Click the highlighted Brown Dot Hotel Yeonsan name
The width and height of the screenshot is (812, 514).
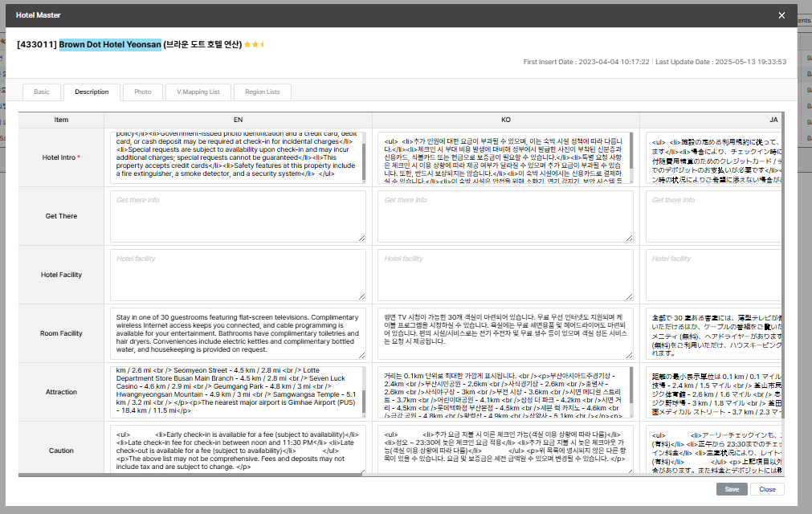[x=110, y=44]
